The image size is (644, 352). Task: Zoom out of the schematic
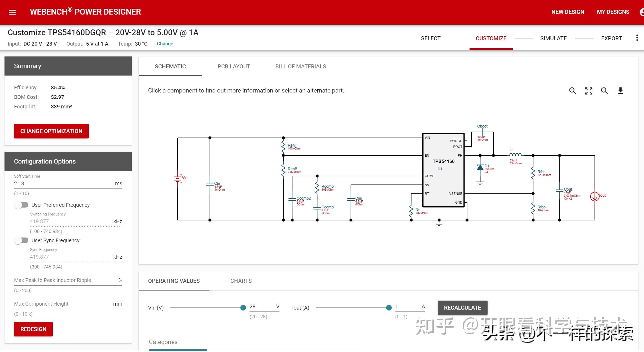click(x=604, y=91)
